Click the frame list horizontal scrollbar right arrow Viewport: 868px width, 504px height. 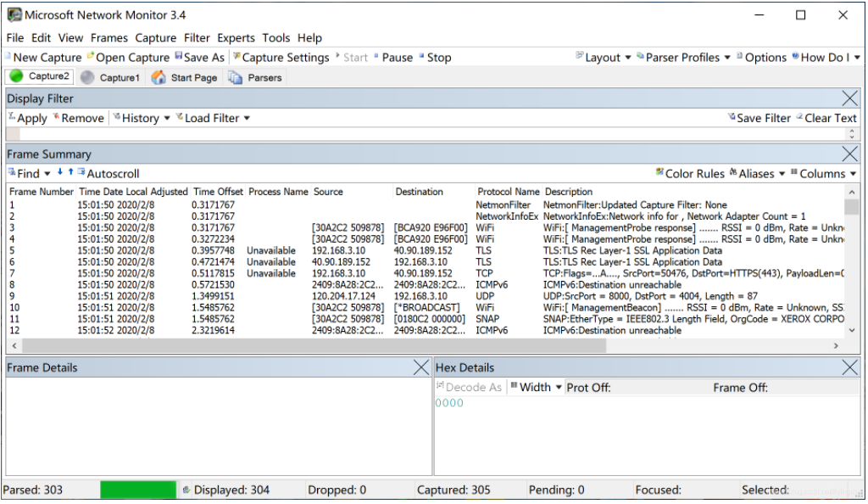pyautogui.click(x=836, y=346)
